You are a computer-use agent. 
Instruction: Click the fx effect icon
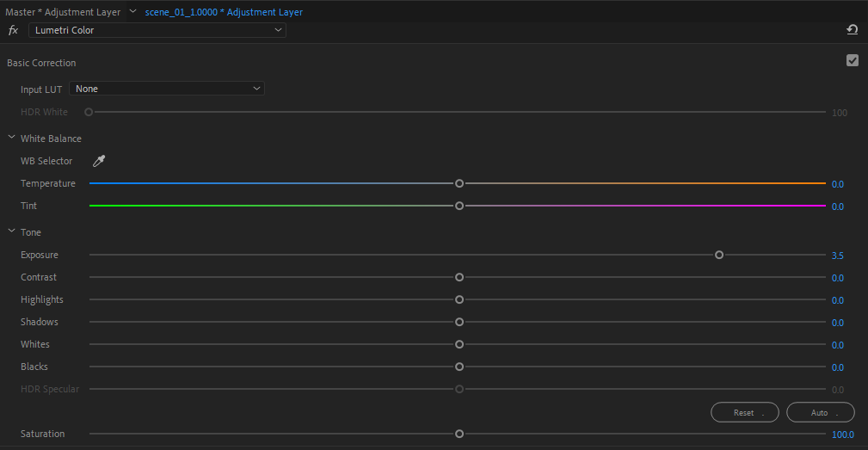[13, 30]
